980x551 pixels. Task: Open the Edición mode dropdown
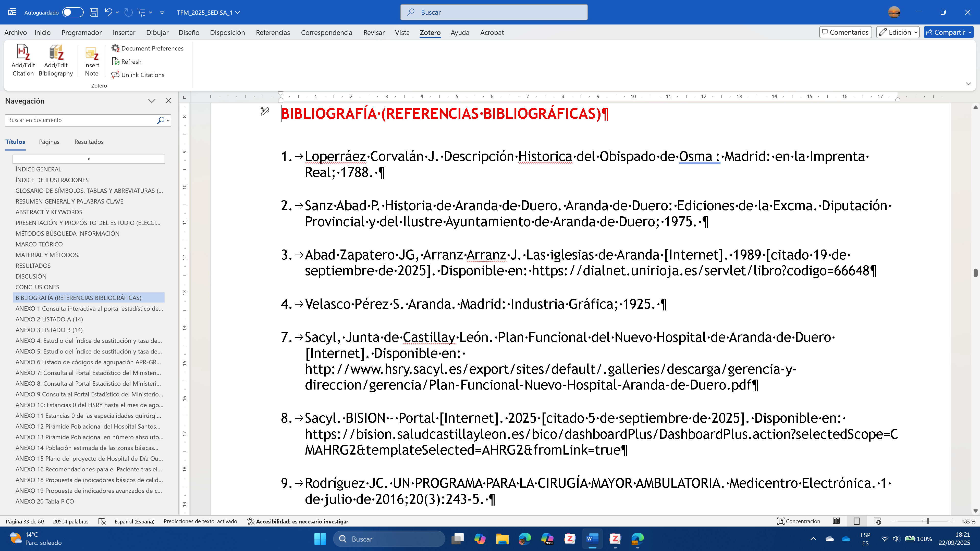pos(898,32)
